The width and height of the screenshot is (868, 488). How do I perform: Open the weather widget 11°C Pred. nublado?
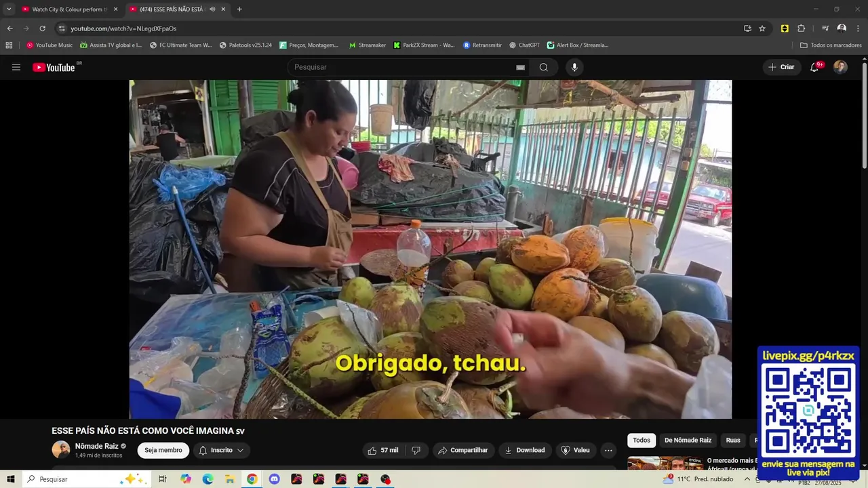(x=699, y=479)
